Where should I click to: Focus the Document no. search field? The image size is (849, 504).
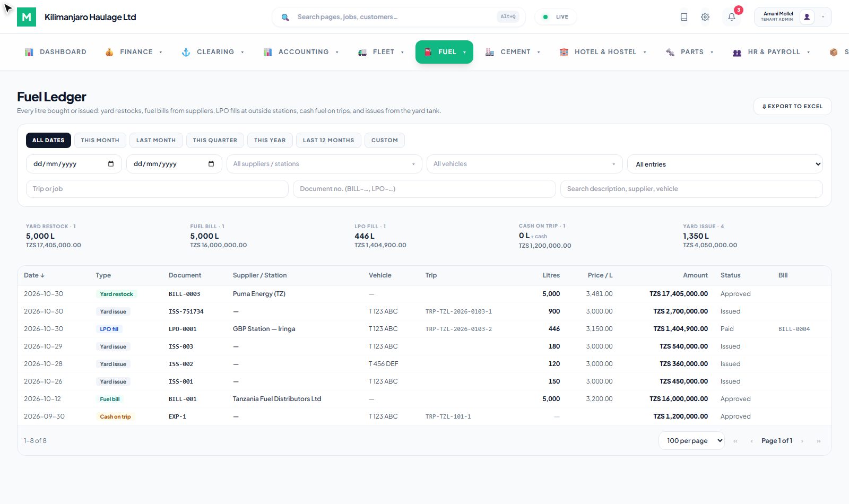pos(424,189)
